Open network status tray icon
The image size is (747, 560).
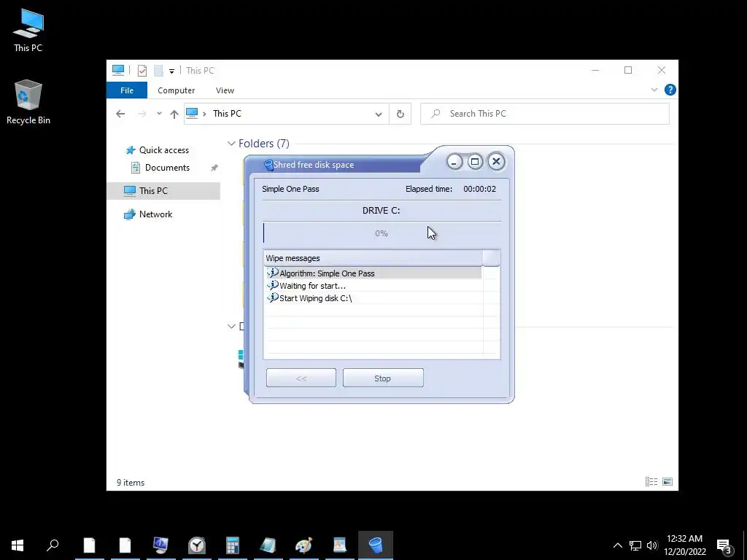click(635, 545)
